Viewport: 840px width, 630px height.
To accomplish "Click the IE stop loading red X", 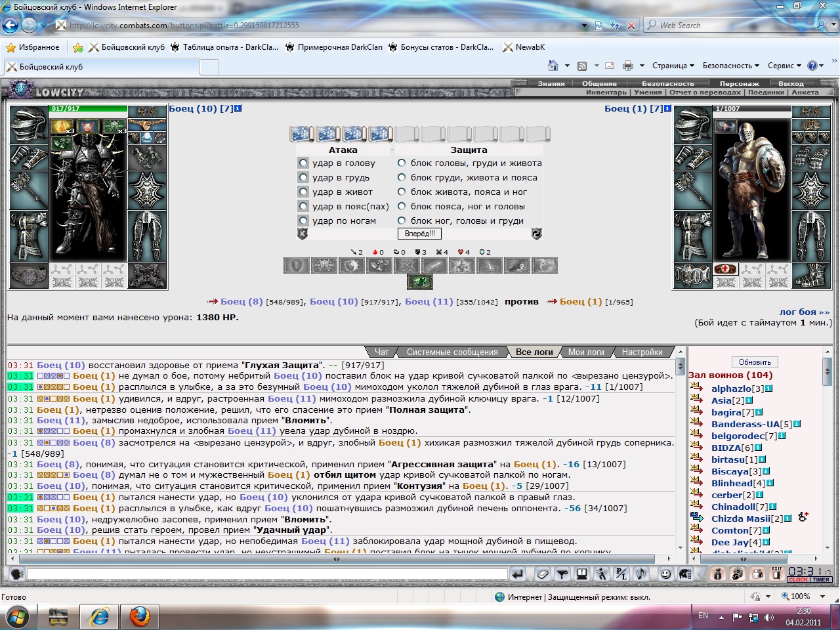I will click(631, 26).
